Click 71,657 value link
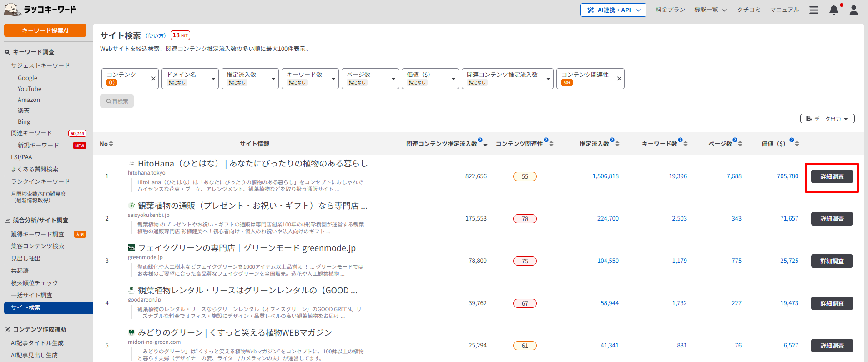The height and width of the screenshot is (362, 868). [x=789, y=219]
